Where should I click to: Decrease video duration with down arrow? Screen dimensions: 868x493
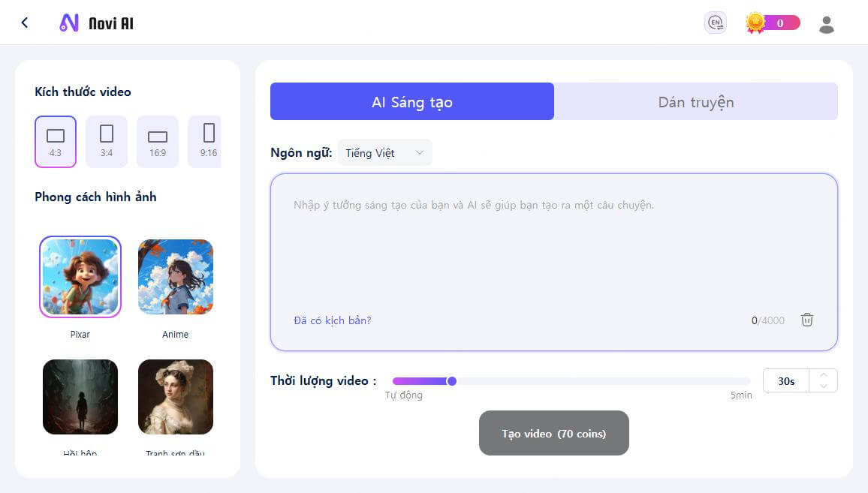pos(824,386)
